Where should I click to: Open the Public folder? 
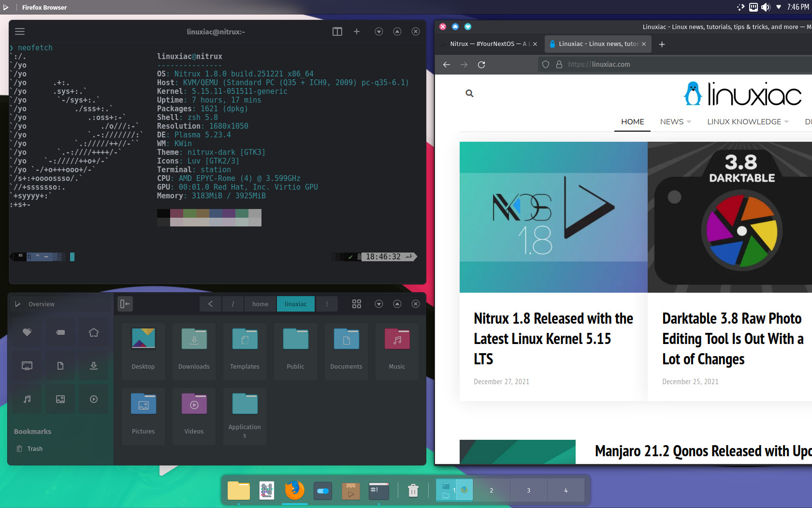coord(296,351)
